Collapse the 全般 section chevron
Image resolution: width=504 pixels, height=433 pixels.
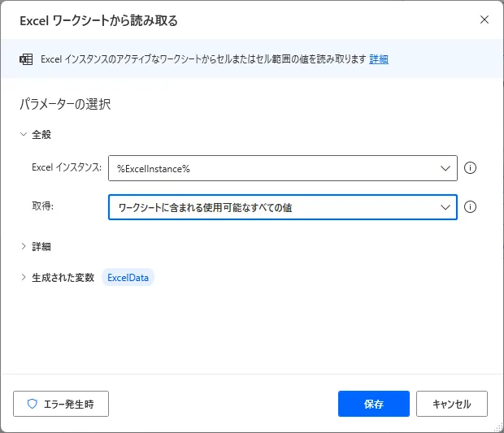coord(24,135)
